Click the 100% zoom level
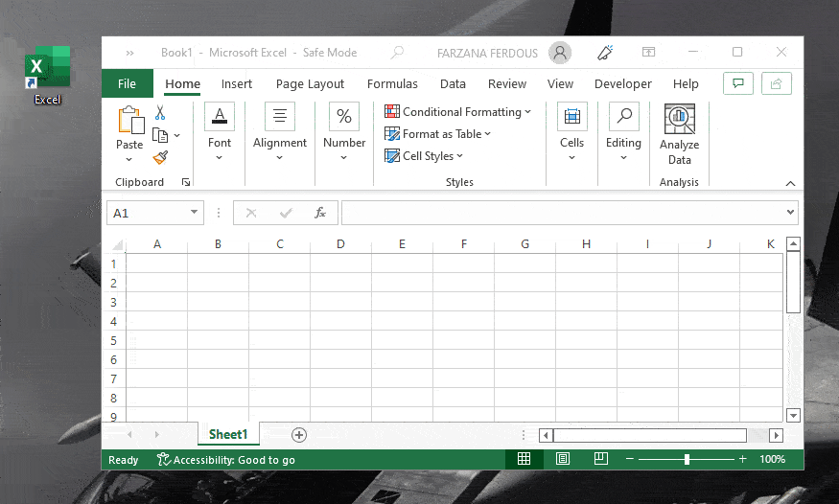Viewport: 839px width, 504px height. pyautogui.click(x=772, y=459)
